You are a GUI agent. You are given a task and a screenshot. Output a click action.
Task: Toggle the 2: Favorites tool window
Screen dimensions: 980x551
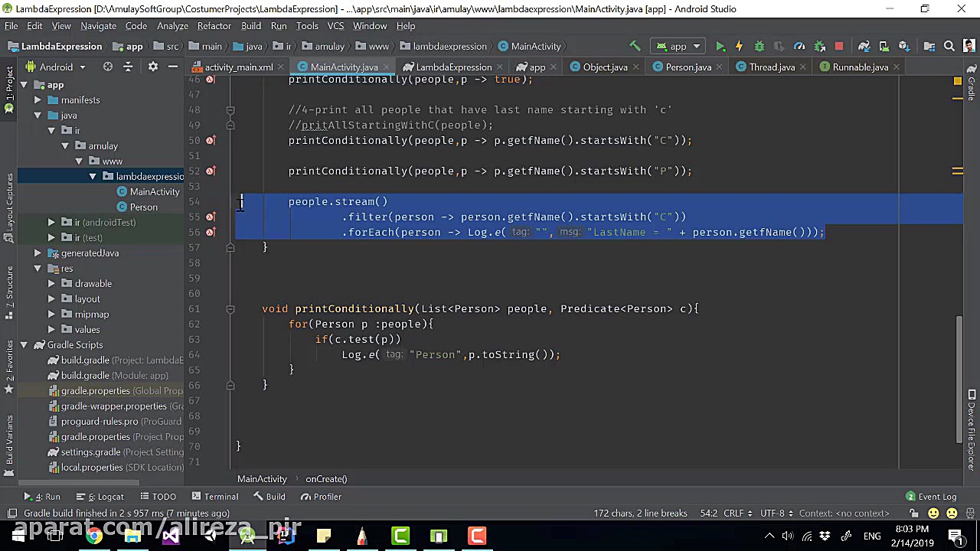tap(9, 366)
